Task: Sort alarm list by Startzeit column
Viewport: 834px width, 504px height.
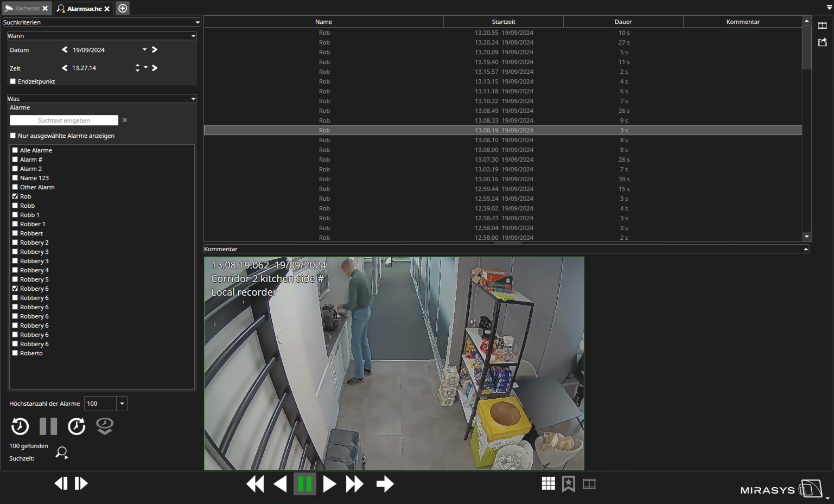Action: 503,22
